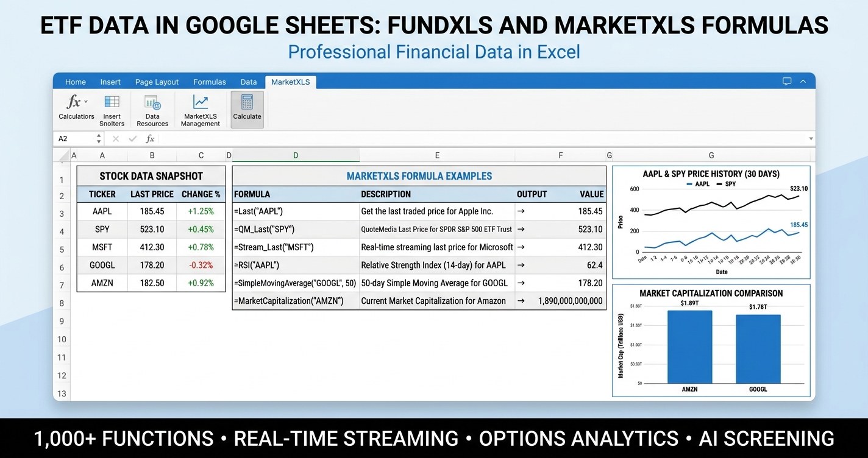Open the Data tab
The height and width of the screenshot is (458, 868).
[249, 82]
